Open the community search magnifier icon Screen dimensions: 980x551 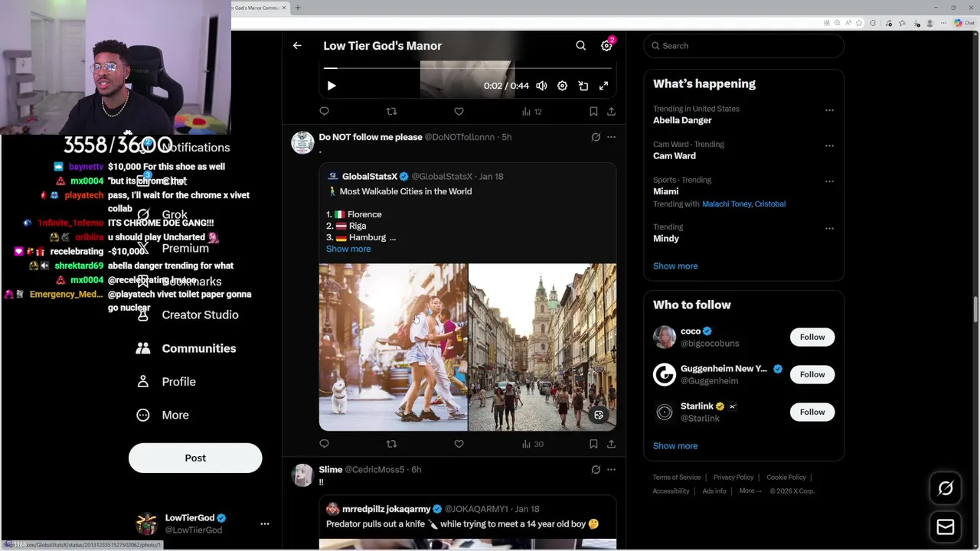[x=581, y=46]
